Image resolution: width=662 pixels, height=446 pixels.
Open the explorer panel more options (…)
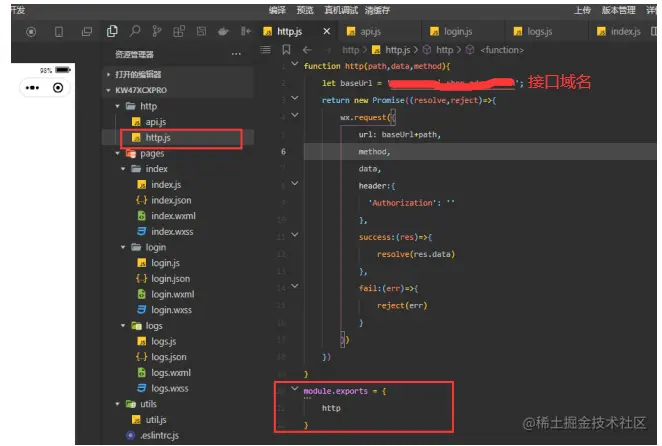(x=236, y=54)
